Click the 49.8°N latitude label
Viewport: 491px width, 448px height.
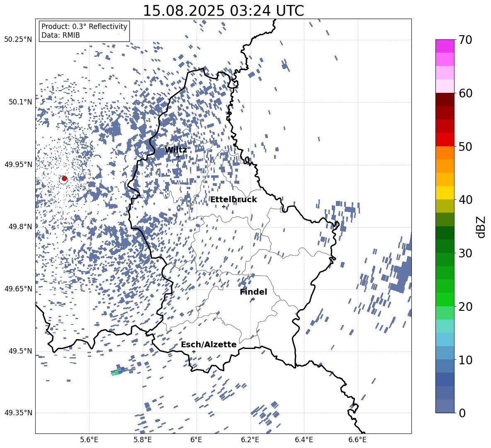[21, 227]
